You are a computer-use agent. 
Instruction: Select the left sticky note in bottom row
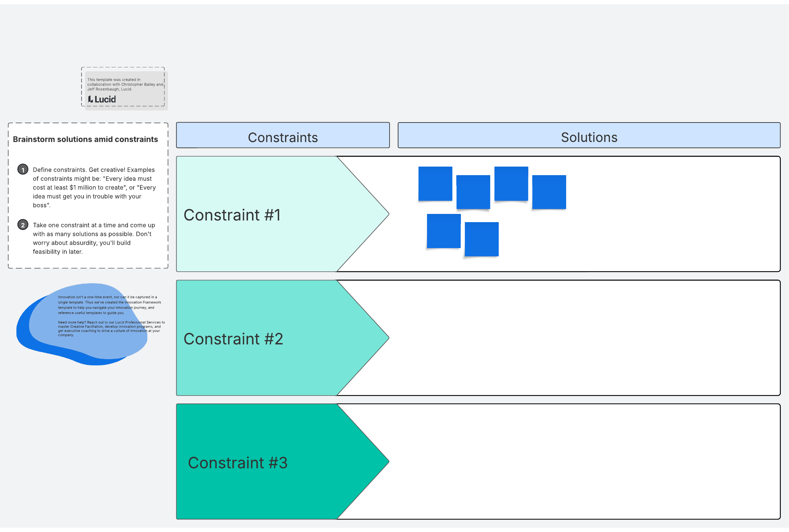(443, 231)
